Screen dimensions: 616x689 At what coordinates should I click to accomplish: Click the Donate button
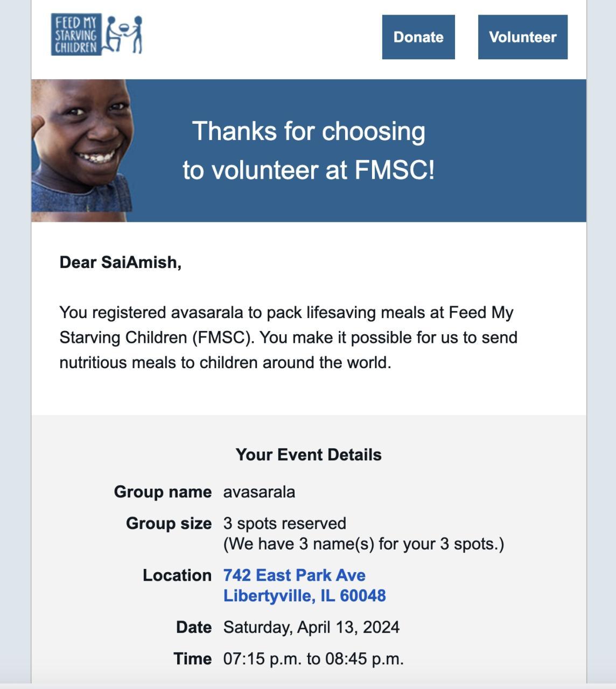pos(418,37)
